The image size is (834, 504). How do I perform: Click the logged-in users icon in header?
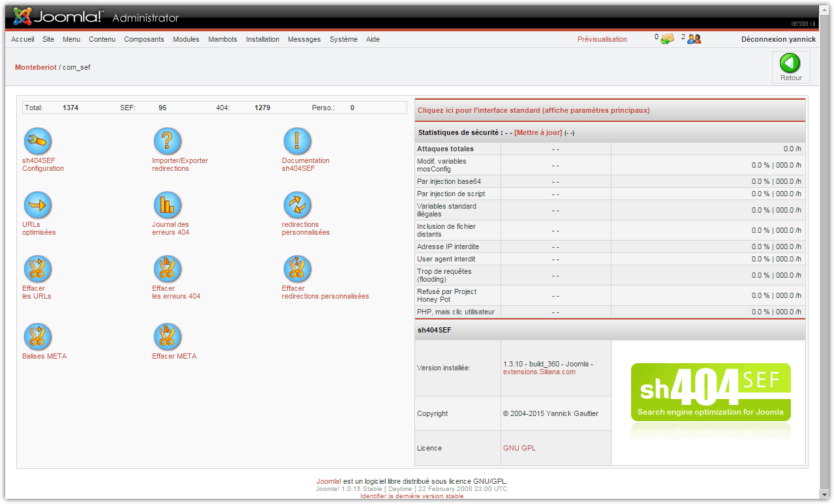click(x=694, y=39)
